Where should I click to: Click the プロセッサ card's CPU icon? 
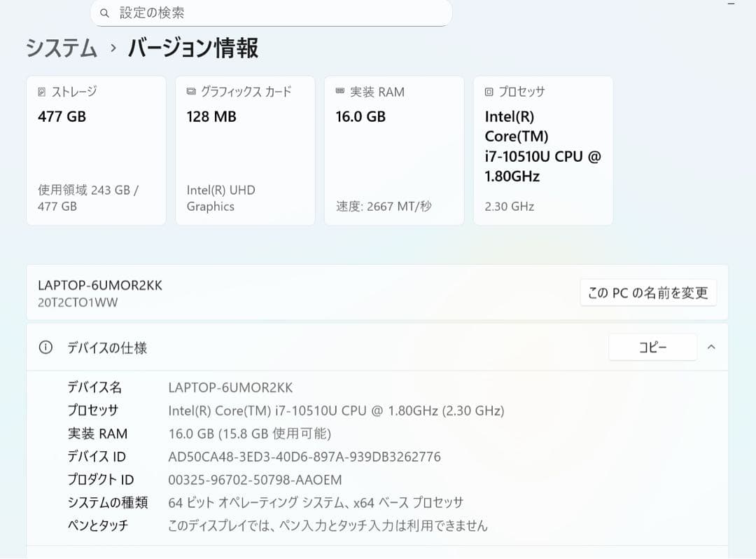coord(487,91)
